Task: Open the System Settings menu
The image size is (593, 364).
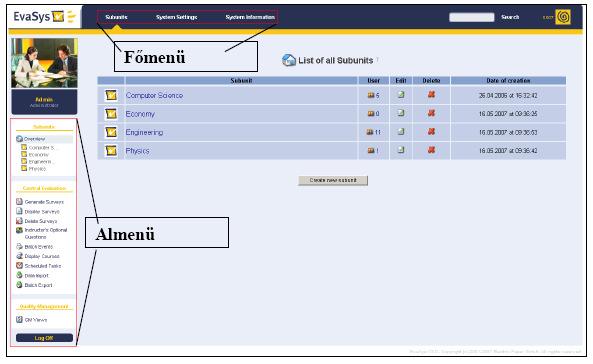Action: pos(177,17)
